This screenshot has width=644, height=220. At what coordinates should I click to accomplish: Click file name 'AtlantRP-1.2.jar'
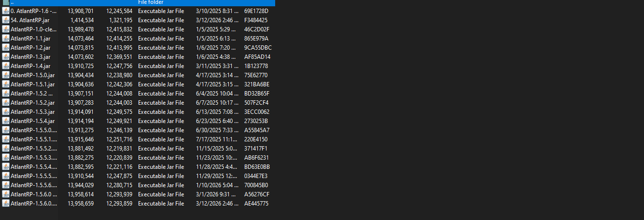30,47
